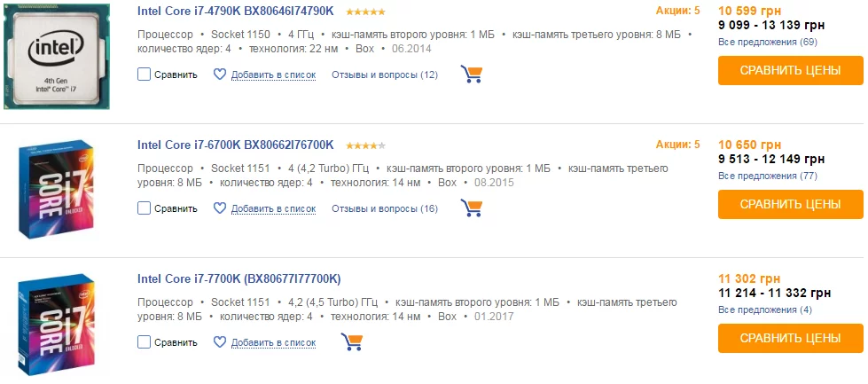The height and width of the screenshot is (384, 868).
Task: Click the shopping cart icon for i7-4790K
Action: click(472, 74)
